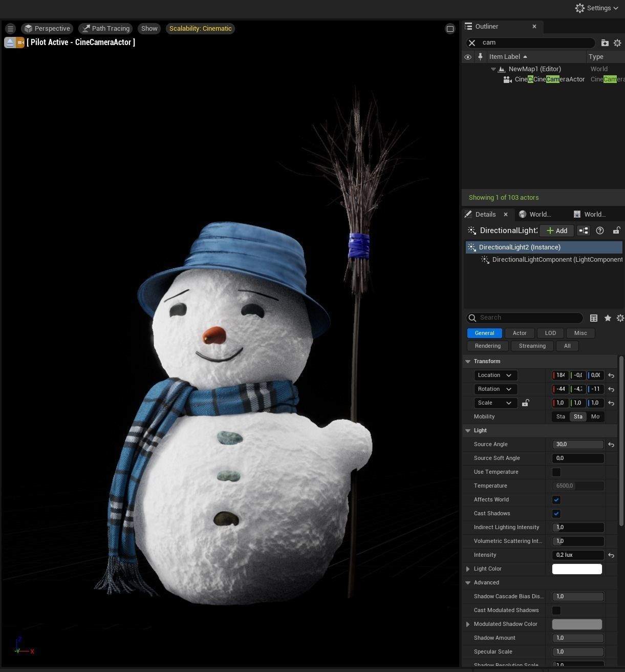Set Mobility to Stationary (second Sta)

tap(578, 417)
